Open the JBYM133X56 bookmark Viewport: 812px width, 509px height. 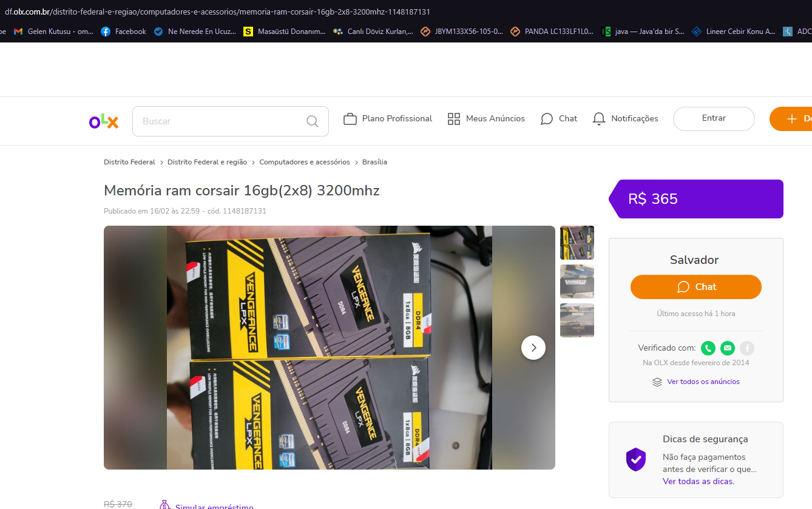(x=462, y=32)
